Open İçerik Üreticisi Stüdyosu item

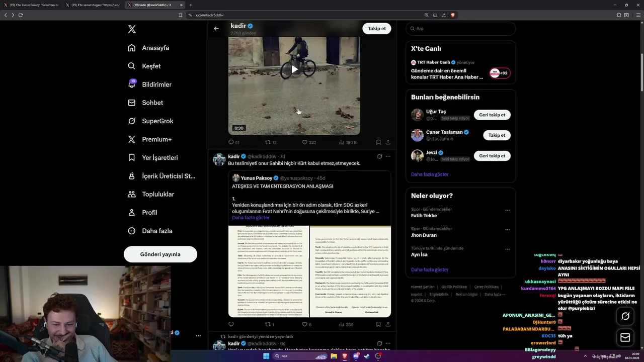[x=162, y=176]
